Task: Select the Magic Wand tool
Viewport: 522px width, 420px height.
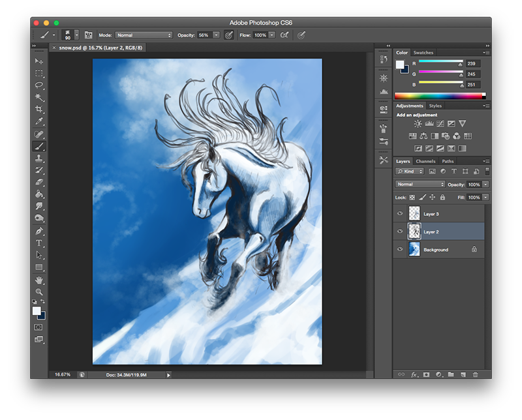Action: click(39, 97)
